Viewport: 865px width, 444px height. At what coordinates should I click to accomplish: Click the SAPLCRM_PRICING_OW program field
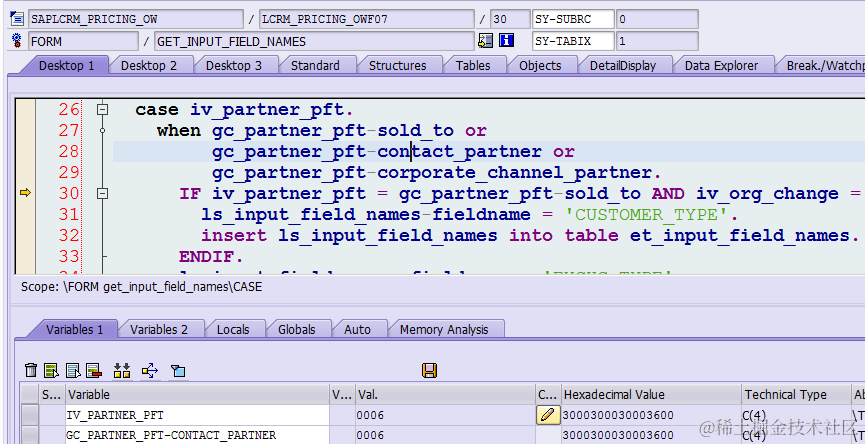click(x=136, y=19)
